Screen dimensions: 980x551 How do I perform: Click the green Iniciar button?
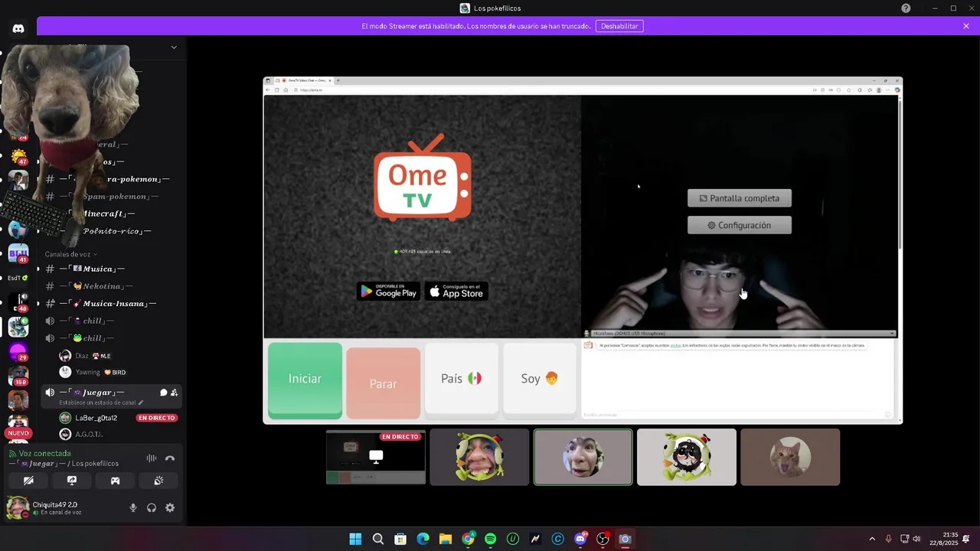tap(305, 380)
